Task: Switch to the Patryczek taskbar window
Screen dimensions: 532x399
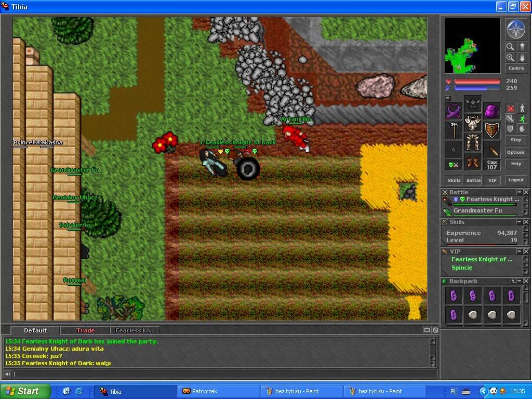Action: click(x=218, y=392)
